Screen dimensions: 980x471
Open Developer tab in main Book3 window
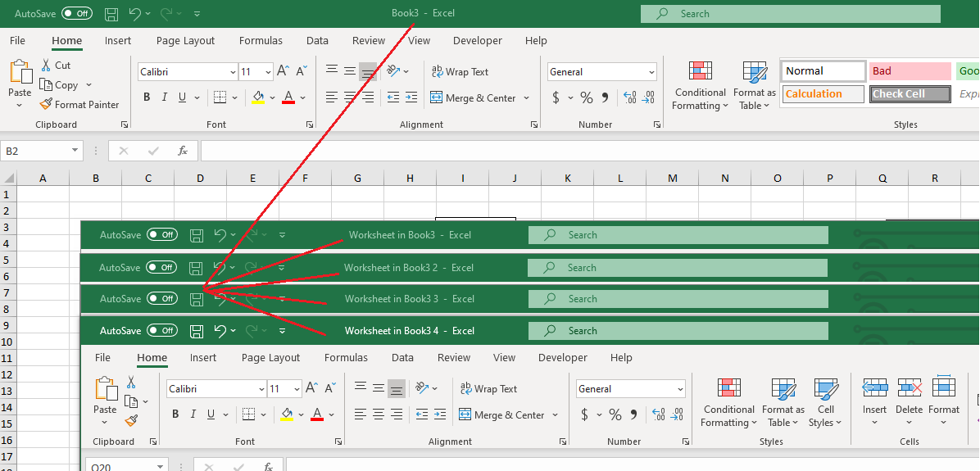[478, 41]
